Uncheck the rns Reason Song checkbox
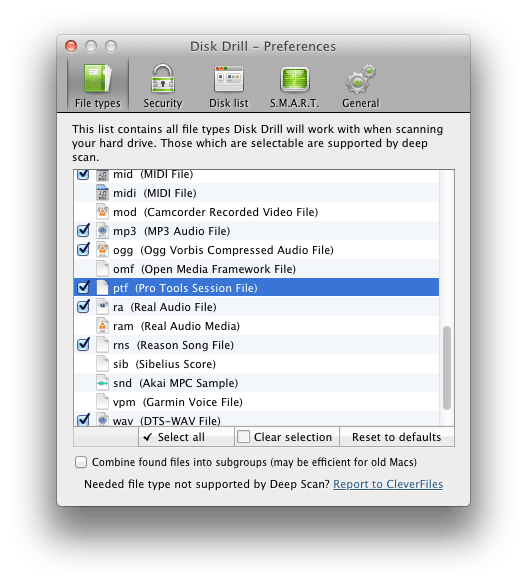The image size is (527, 585). point(83,345)
